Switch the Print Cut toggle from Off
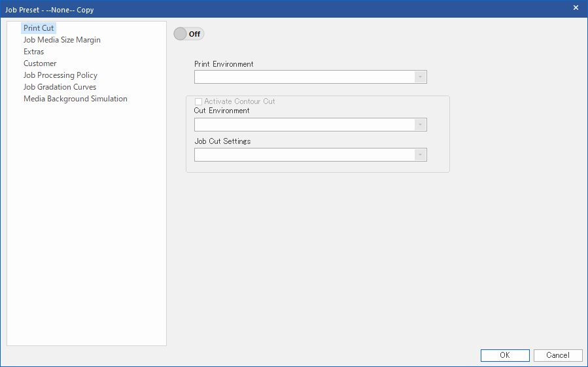This screenshot has height=367, width=588. click(x=188, y=34)
